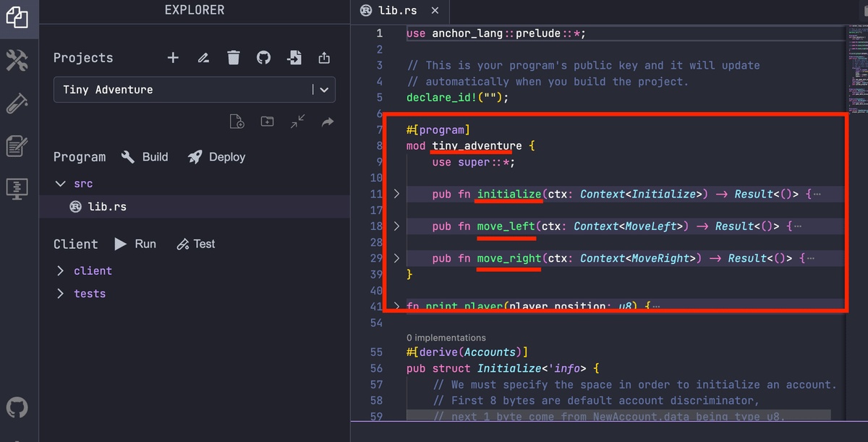Click the Deploy button
This screenshot has width=868, height=442.
[216, 157]
